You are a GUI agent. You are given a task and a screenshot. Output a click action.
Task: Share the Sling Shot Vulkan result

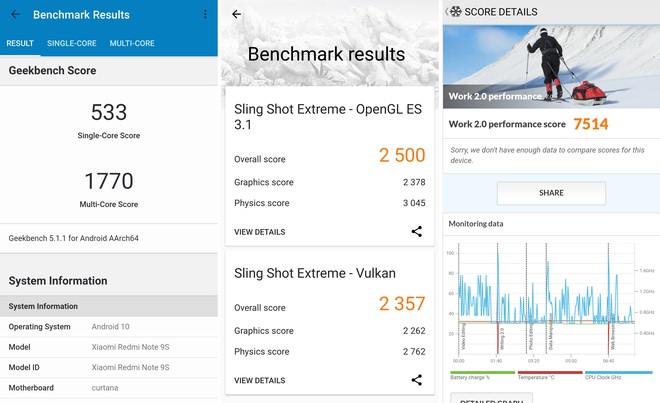click(x=417, y=380)
